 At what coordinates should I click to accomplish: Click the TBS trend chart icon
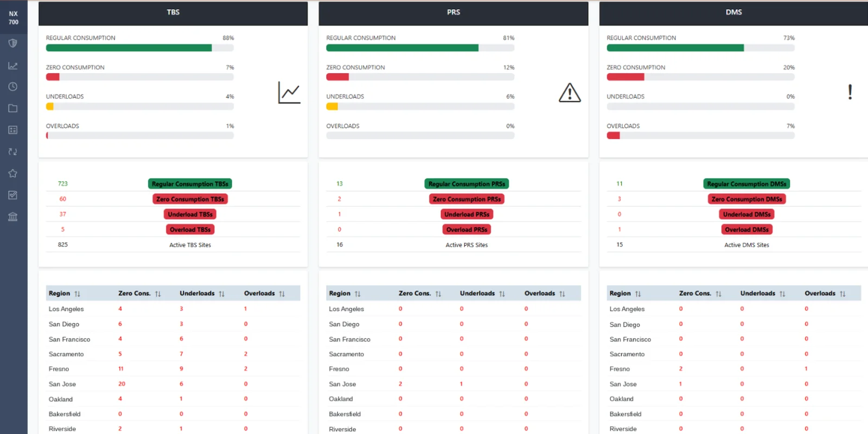pos(289,93)
